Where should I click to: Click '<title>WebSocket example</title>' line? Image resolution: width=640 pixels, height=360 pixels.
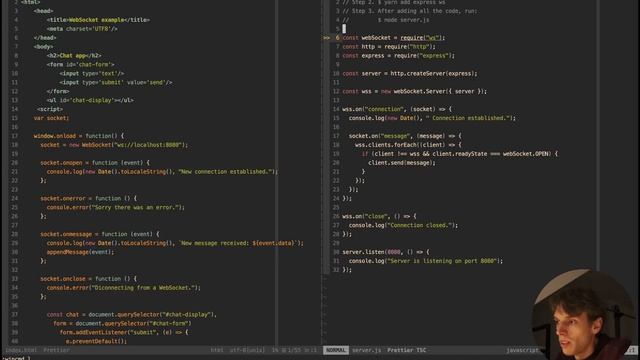(x=98, y=20)
